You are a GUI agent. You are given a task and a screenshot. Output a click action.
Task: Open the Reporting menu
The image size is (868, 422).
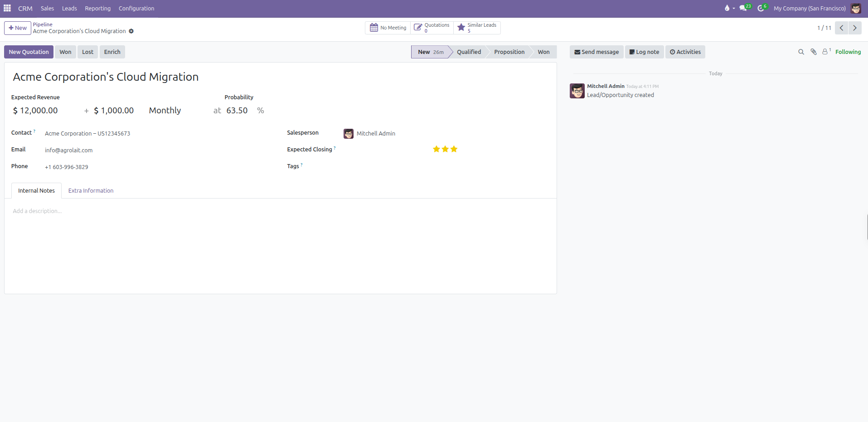pos(97,8)
